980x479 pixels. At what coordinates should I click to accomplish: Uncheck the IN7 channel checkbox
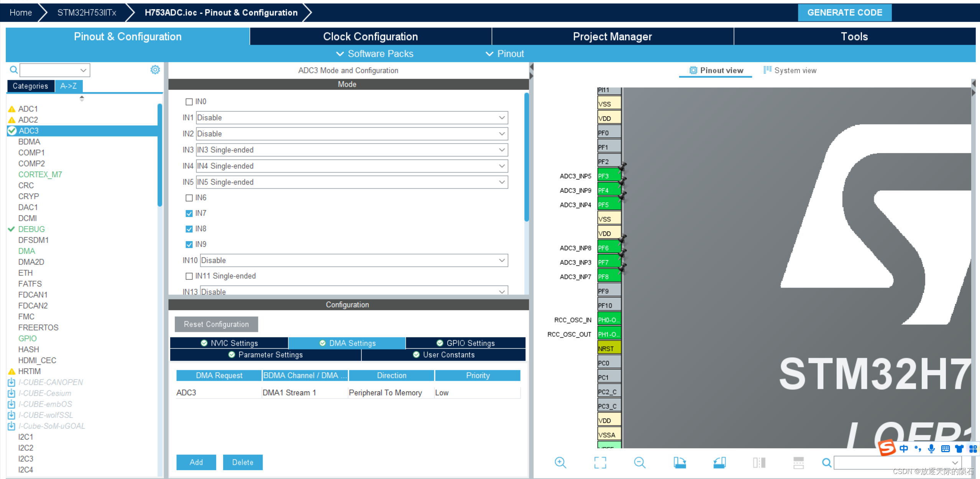click(x=189, y=213)
